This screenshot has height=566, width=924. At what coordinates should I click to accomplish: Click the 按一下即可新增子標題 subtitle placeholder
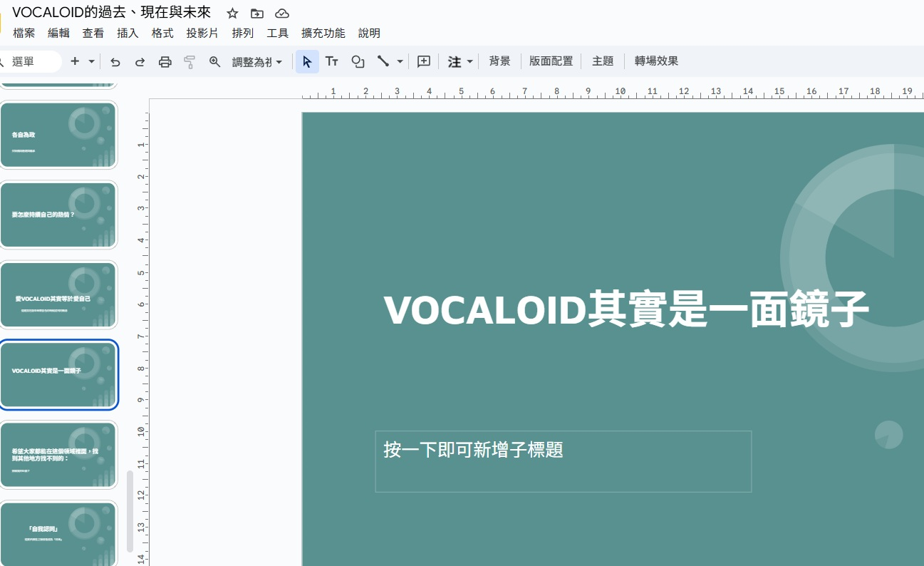pyautogui.click(x=564, y=461)
